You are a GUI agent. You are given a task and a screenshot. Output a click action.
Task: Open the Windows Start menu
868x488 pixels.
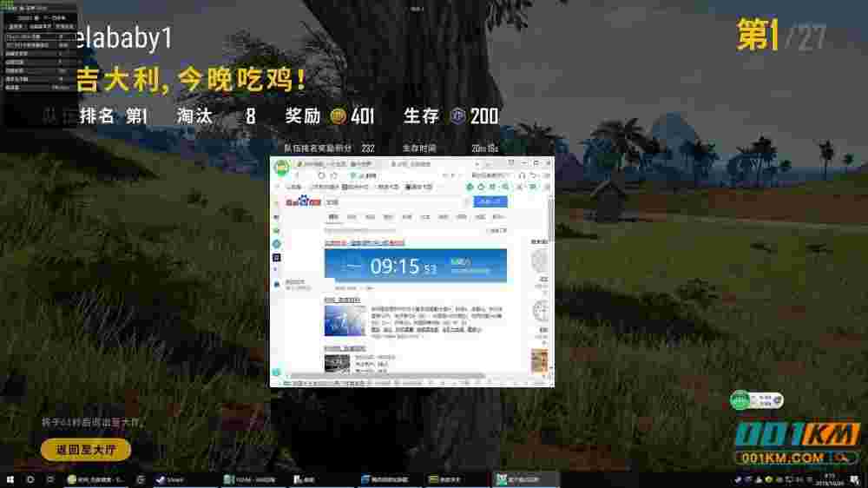click(10, 479)
